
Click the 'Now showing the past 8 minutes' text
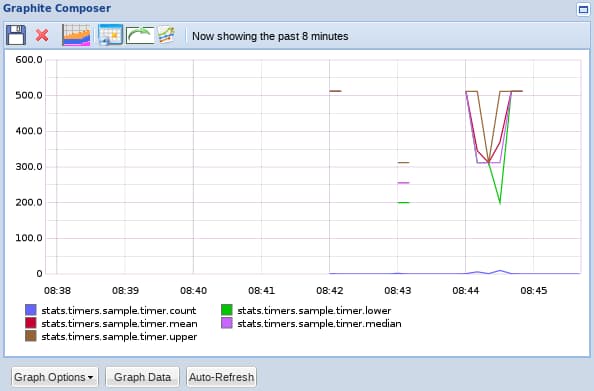click(x=270, y=36)
